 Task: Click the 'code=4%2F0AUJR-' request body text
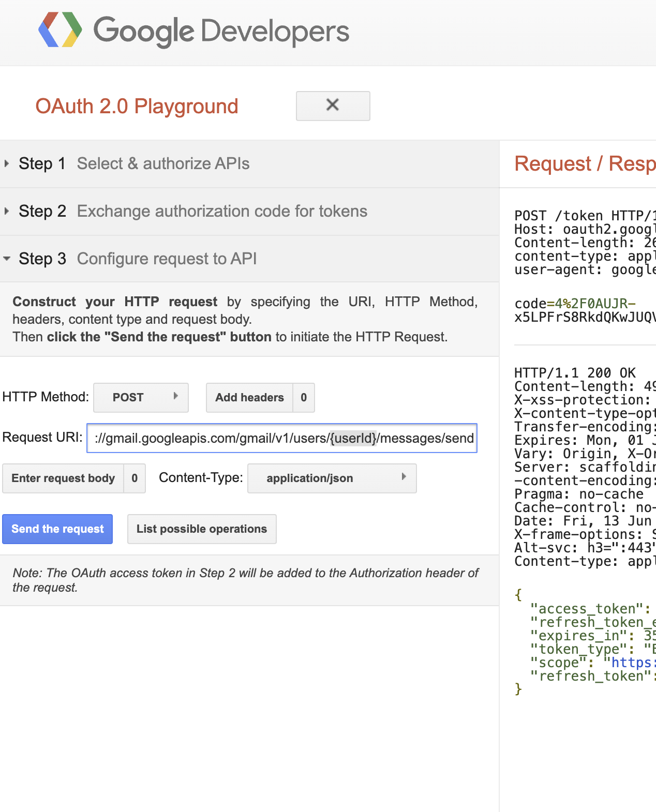tap(575, 304)
